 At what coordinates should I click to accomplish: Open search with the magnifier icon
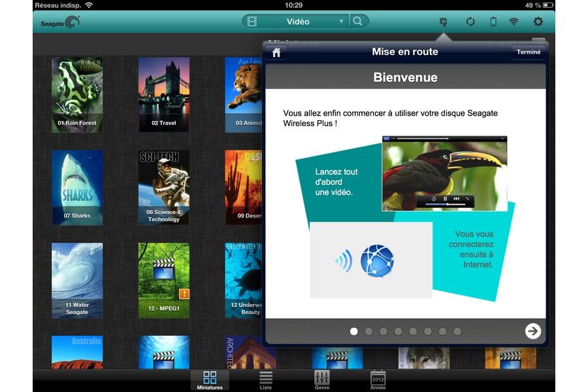coord(358,22)
